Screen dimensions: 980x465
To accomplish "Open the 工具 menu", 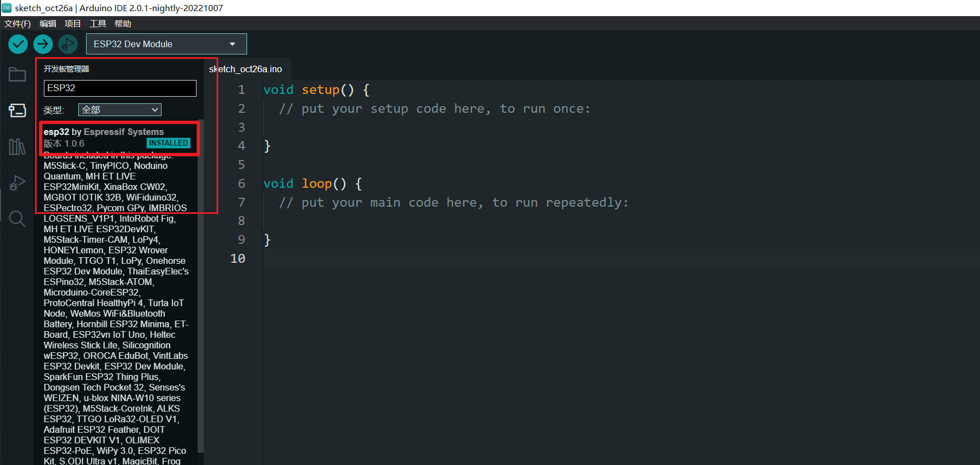I will click(98, 23).
